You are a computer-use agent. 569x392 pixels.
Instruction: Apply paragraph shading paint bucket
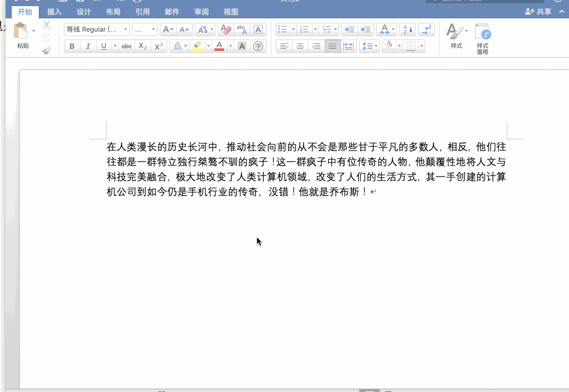tap(389, 46)
